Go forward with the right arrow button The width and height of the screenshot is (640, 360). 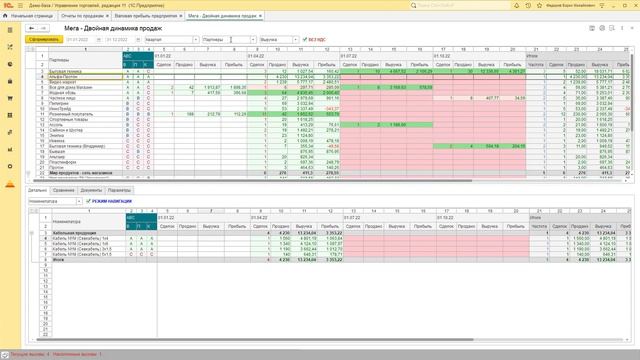pos(43,28)
